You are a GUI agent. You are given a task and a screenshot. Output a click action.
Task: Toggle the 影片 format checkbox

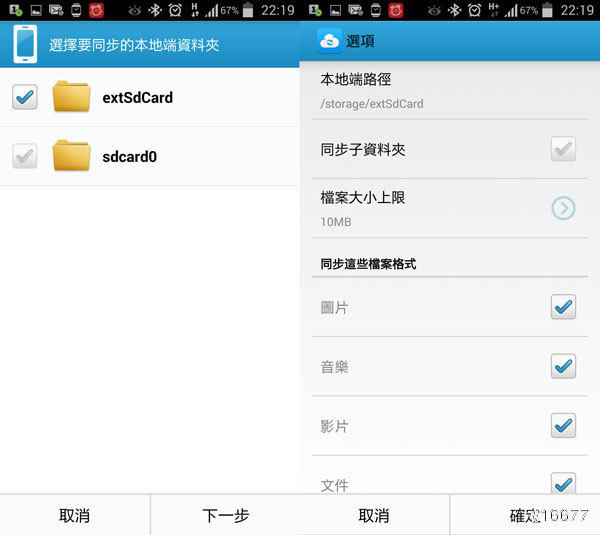pyautogui.click(x=563, y=426)
